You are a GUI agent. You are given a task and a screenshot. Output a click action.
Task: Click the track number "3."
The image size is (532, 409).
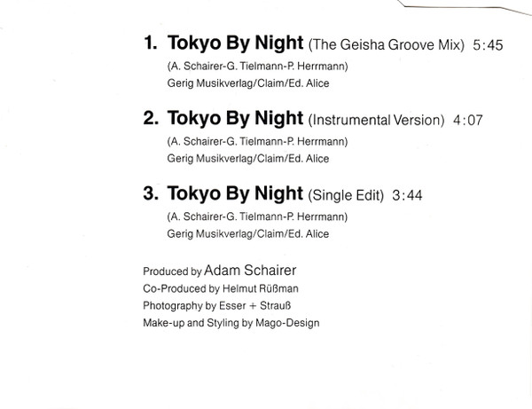point(150,192)
